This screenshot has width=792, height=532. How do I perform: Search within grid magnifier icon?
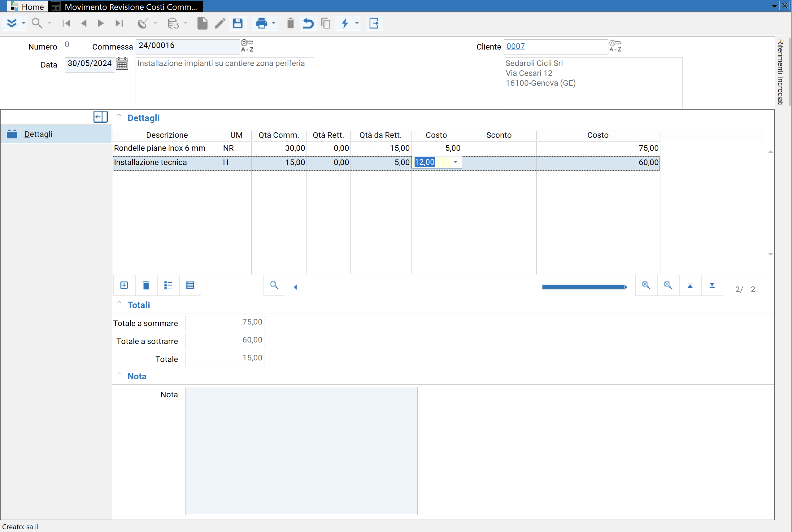click(x=274, y=285)
